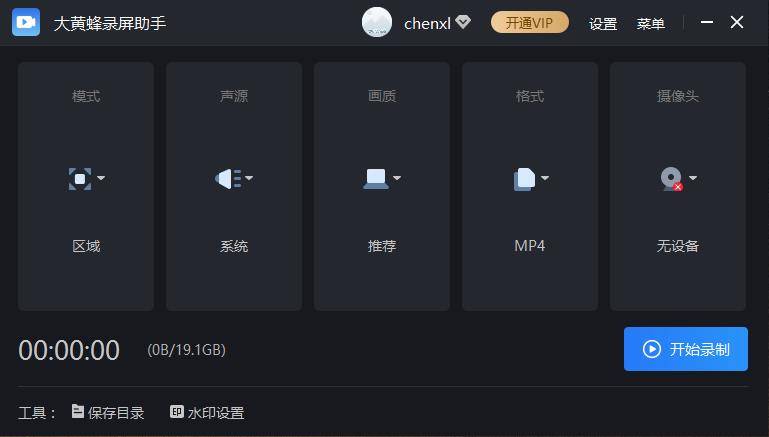This screenshot has height=437, width=769.
Task: Click the webcam no-device icon
Action: (x=671, y=179)
